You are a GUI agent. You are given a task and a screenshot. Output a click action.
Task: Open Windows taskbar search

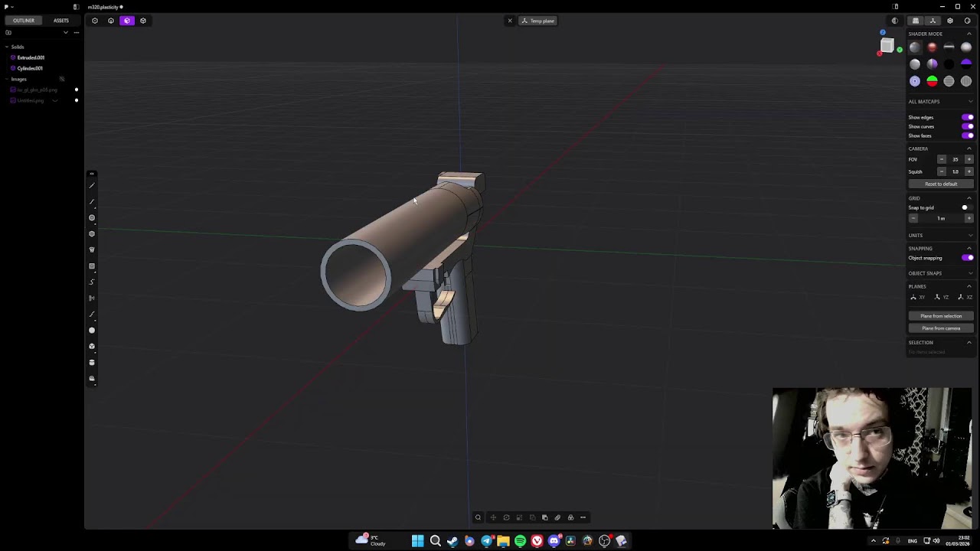coord(435,541)
